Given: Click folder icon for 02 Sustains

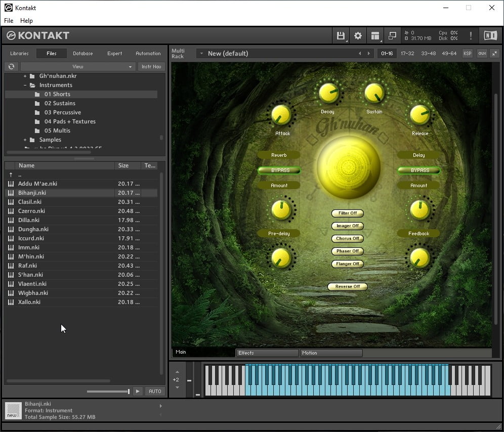Looking at the screenshot, I should click(37, 104).
